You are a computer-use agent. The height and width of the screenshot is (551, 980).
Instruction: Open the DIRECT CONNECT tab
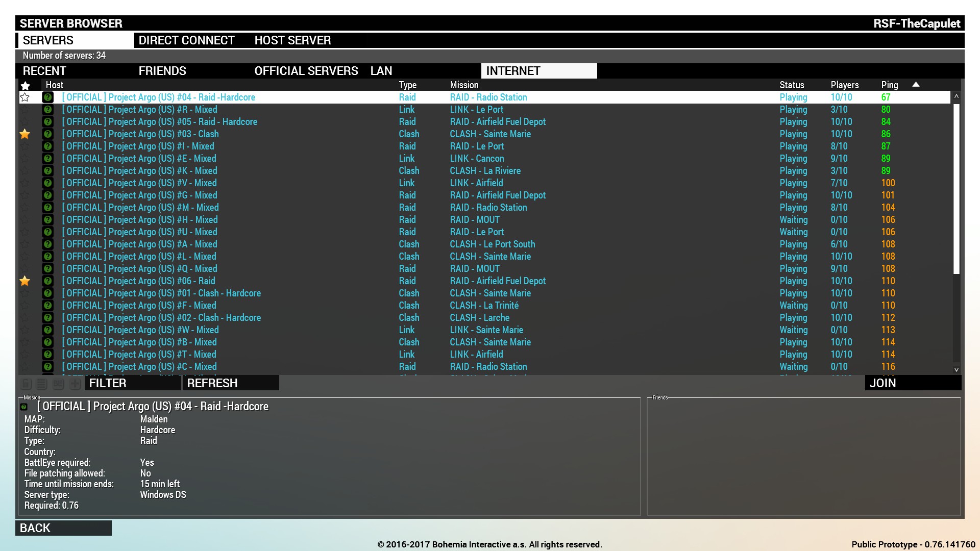coord(186,40)
